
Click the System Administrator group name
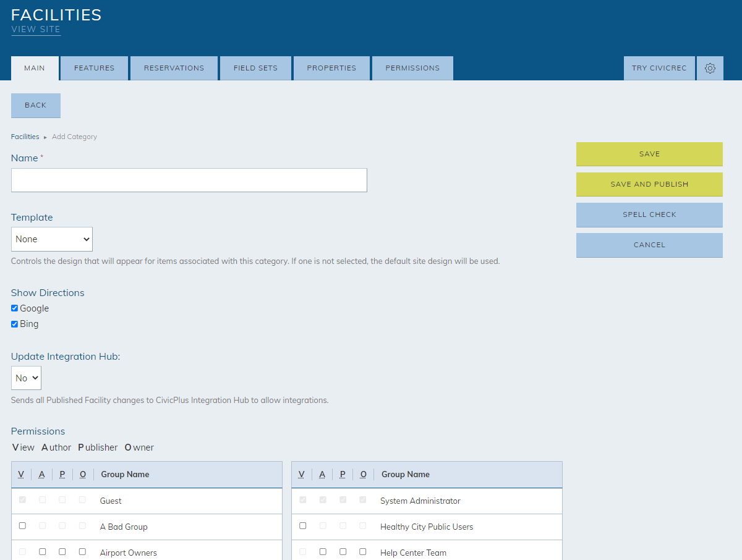420,501
